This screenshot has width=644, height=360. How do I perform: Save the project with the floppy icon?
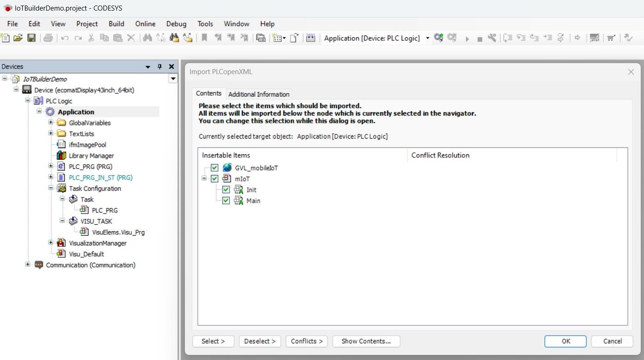point(31,38)
